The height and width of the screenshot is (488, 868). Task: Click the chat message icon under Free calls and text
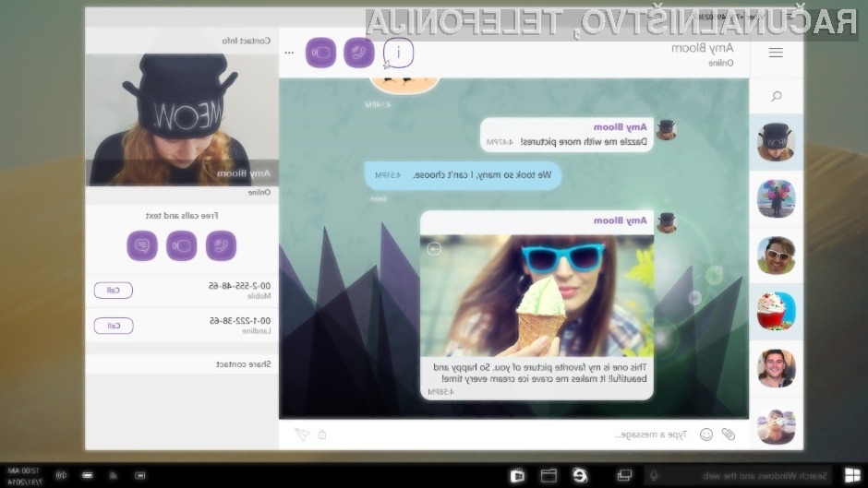point(142,245)
